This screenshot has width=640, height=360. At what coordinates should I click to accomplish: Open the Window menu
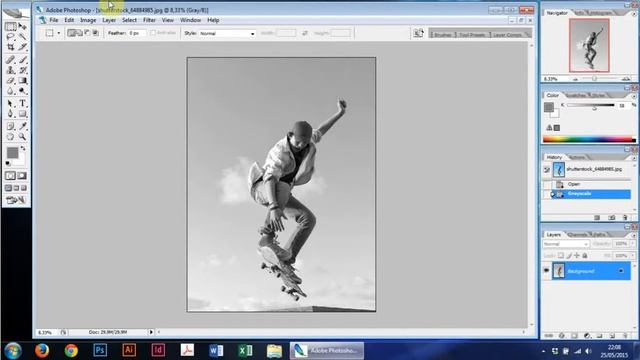[190, 20]
